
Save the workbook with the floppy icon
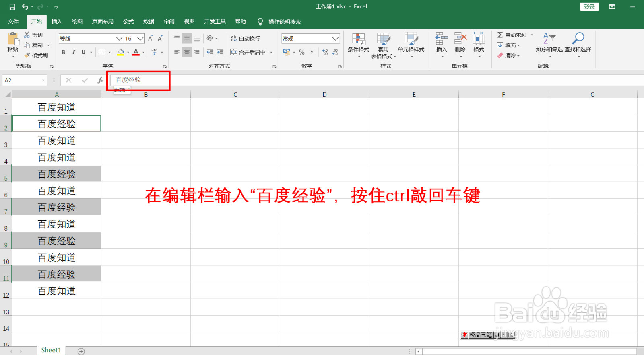point(12,7)
